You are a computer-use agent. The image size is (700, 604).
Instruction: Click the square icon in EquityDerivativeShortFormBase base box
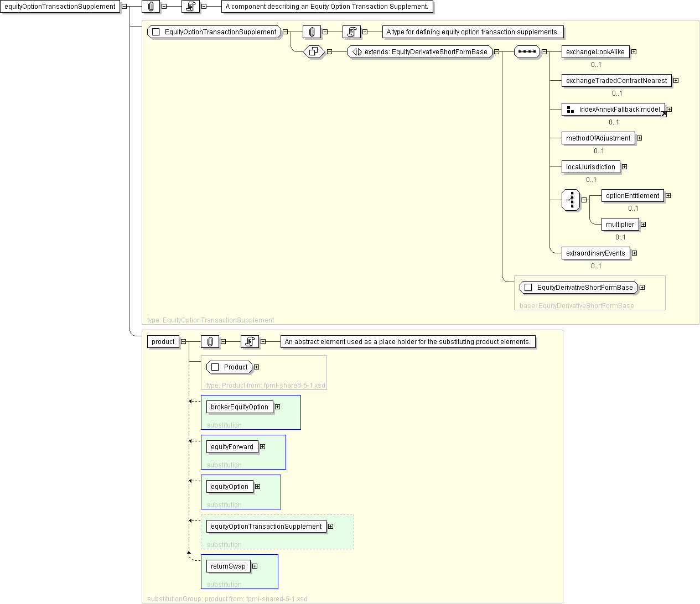528,288
